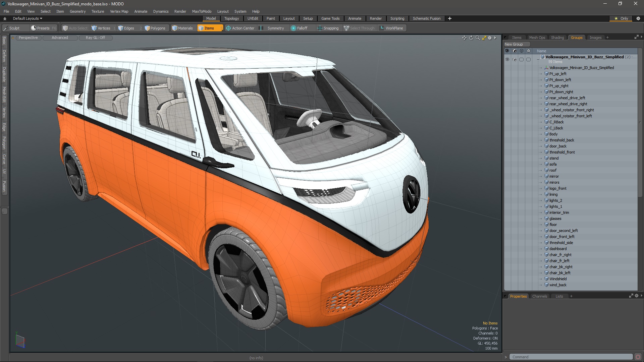Switch to the UVEdit layout tab
Image resolution: width=644 pixels, height=362 pixels.
coord(253,18)
